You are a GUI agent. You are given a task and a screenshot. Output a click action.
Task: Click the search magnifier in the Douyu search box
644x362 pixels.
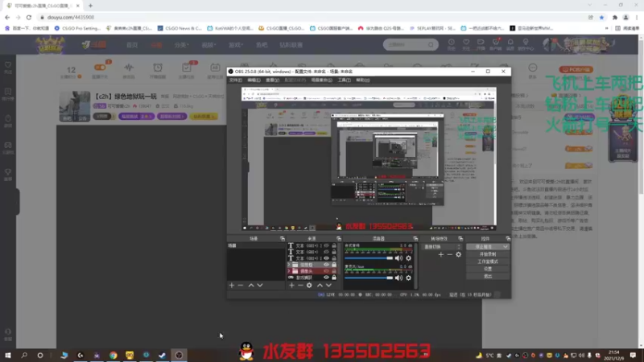[431, 44]
